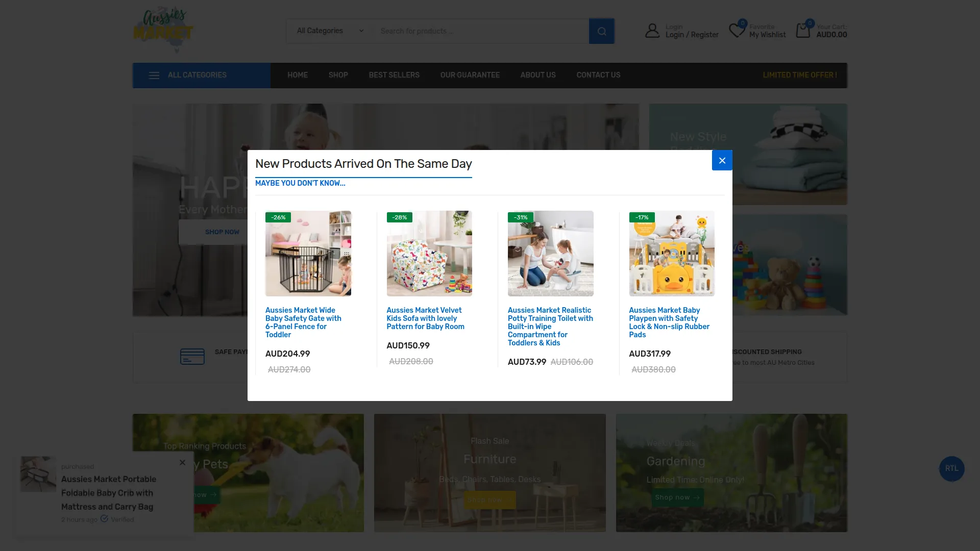The width and height of the screenshot is (980, 551).
Task: Close the New Products popup
Action: pos(722,160)
